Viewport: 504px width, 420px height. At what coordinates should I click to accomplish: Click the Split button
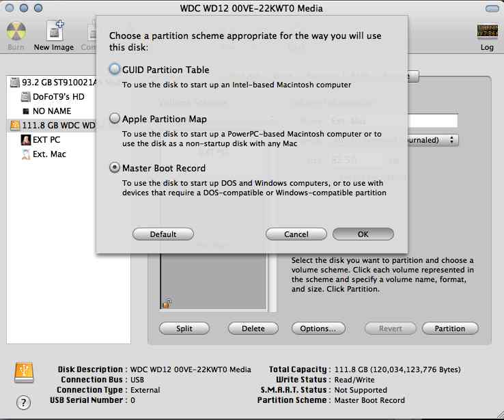[x=184, y=328]
